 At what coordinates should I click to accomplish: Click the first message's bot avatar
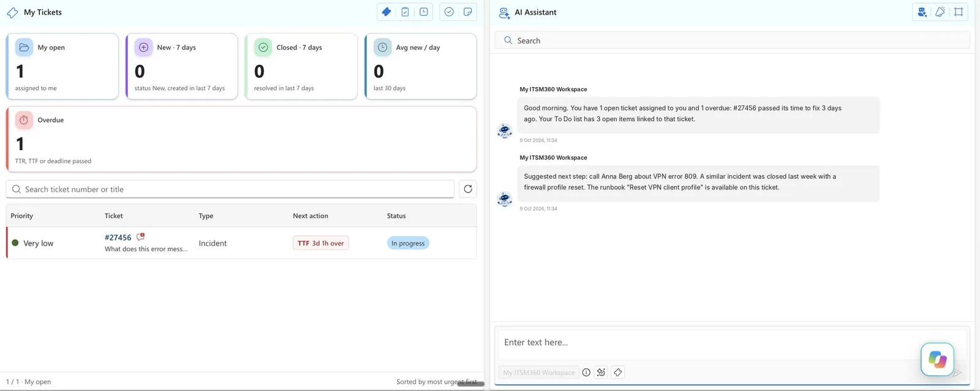point(504,131)
